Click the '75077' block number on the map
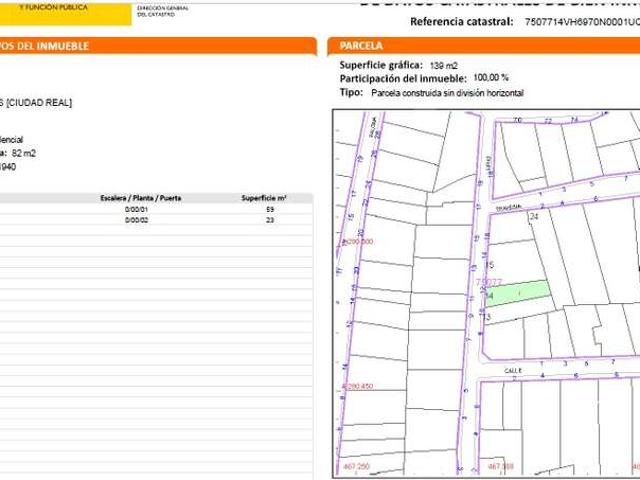Image resolution: width=640 pixels, height=480 pixels. pyautogui.click(x=489, y=282)
